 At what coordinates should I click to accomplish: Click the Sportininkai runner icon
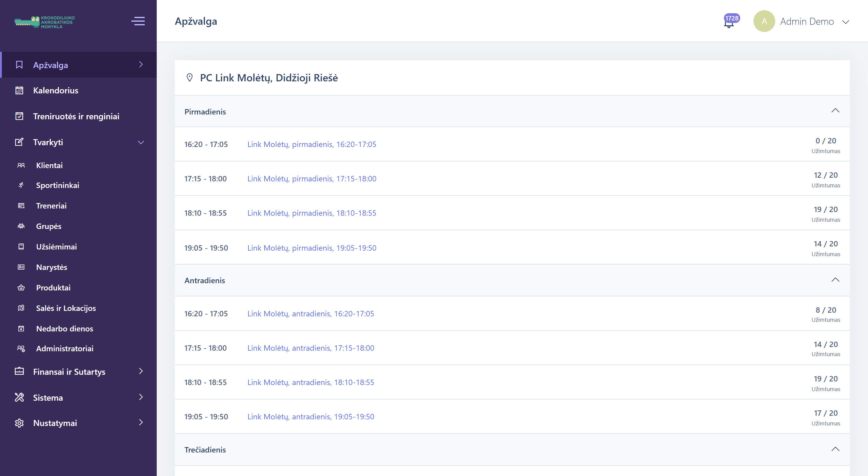21,185
